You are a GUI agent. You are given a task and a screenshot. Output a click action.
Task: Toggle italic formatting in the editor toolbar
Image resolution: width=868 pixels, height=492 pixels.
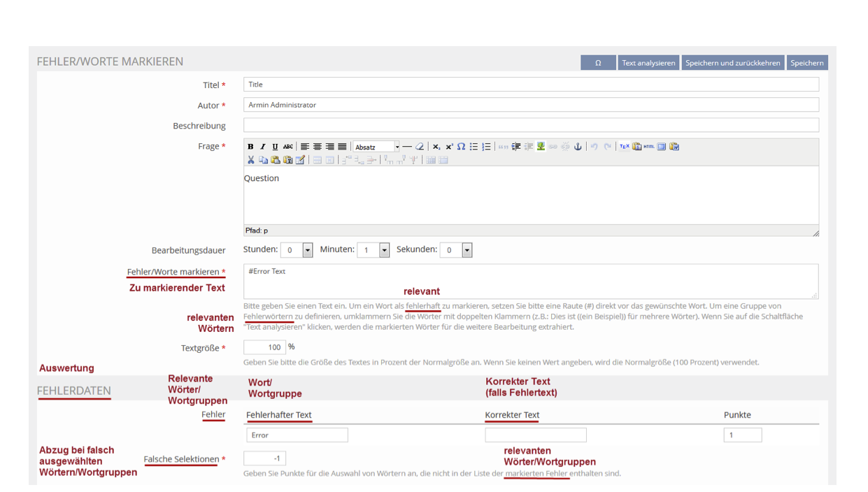point(263,147)
